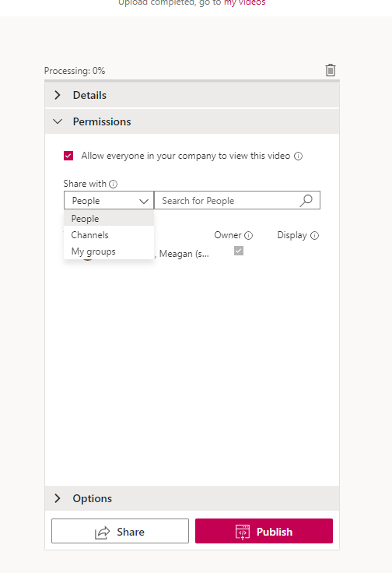
Task: Click the Share arrow icon
Action: (102, 533)
